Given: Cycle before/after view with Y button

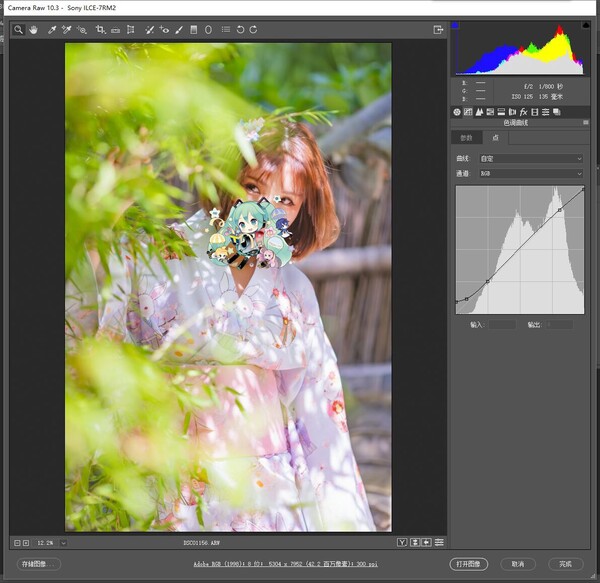Looking at the screenshot, I should click(x=402, y=542).
